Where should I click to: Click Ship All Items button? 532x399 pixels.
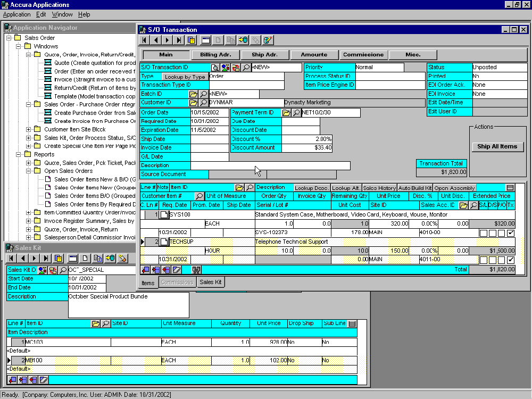click(497, 147)
